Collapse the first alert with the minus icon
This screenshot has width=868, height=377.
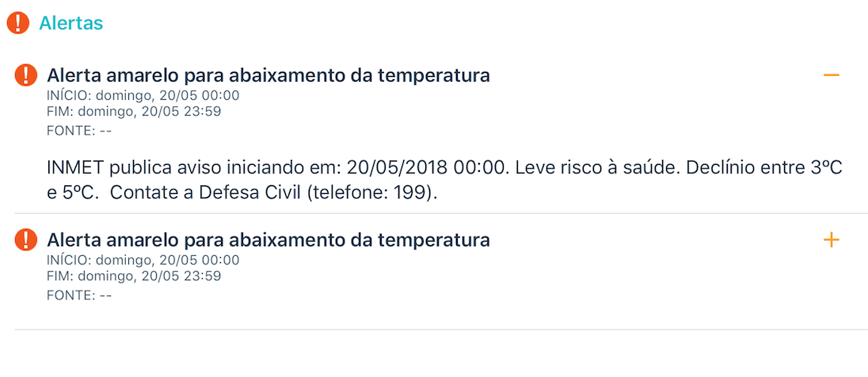(x=832, y=75)
